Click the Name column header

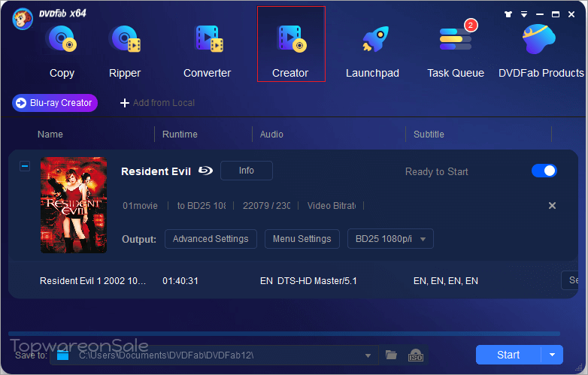point(50,134)
